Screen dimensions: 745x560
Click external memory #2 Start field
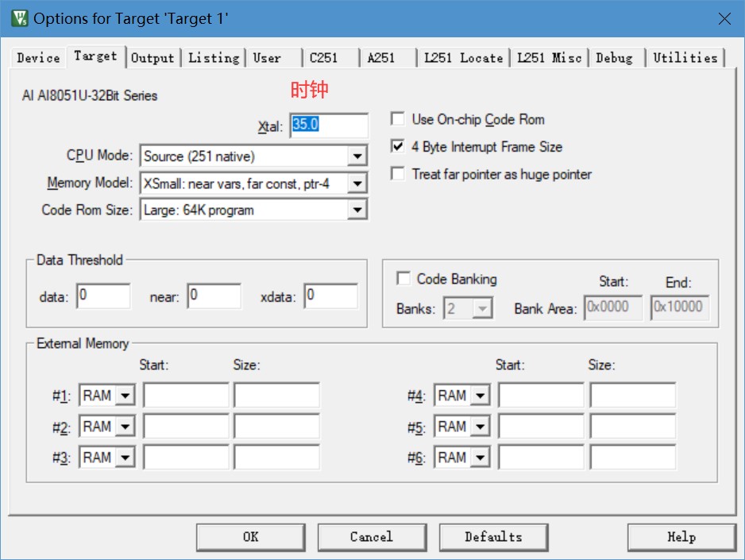point(186,427)
